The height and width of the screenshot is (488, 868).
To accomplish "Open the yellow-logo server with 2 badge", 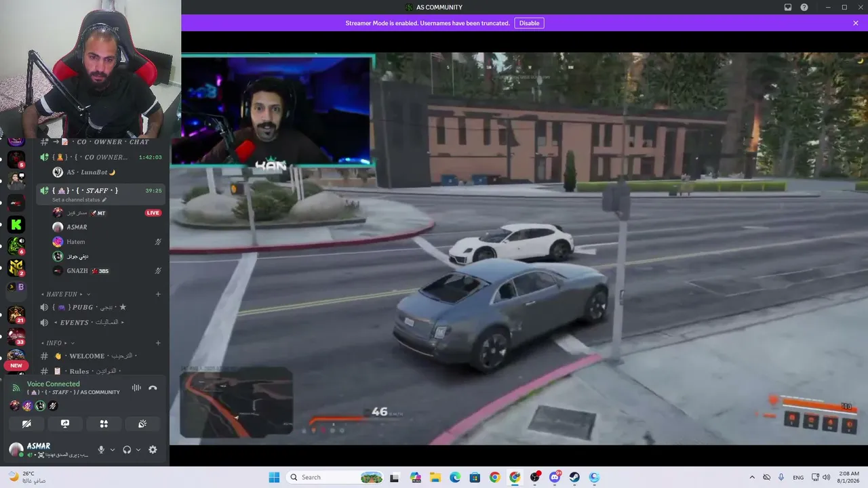I will coord(16,267).
